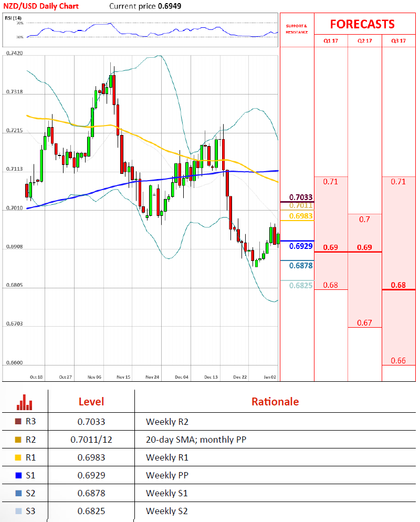420x522 pixels.
Task: Click the R2 row label
Action: [30, 440]
